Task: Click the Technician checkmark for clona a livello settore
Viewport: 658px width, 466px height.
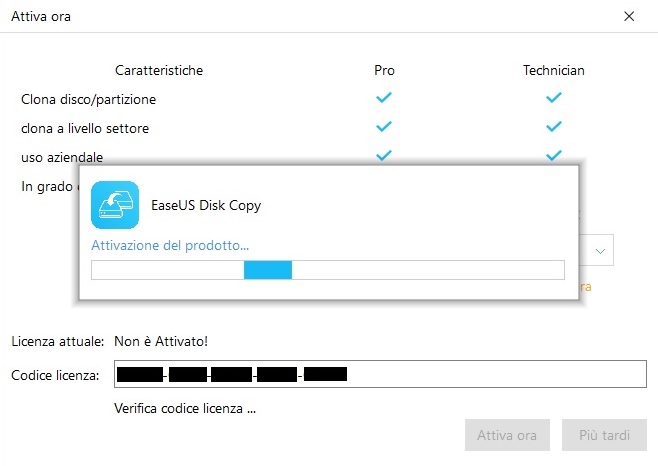Action: 554,126
